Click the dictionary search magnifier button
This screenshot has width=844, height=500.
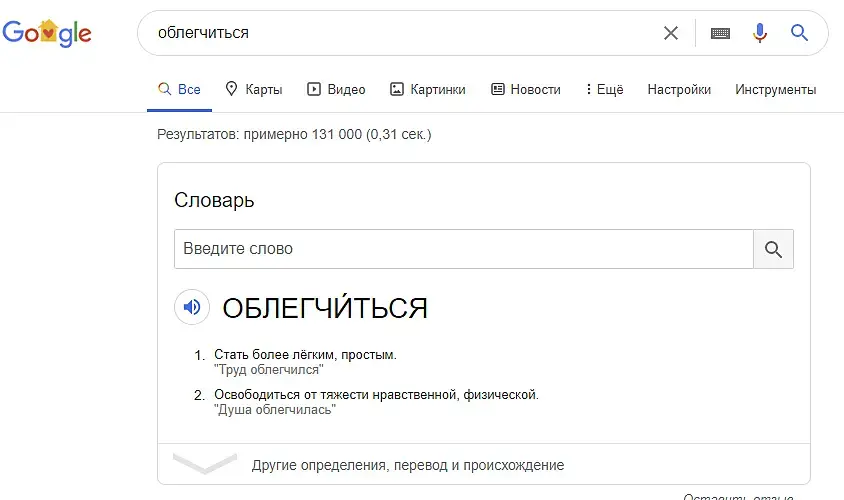coord(773,249)
